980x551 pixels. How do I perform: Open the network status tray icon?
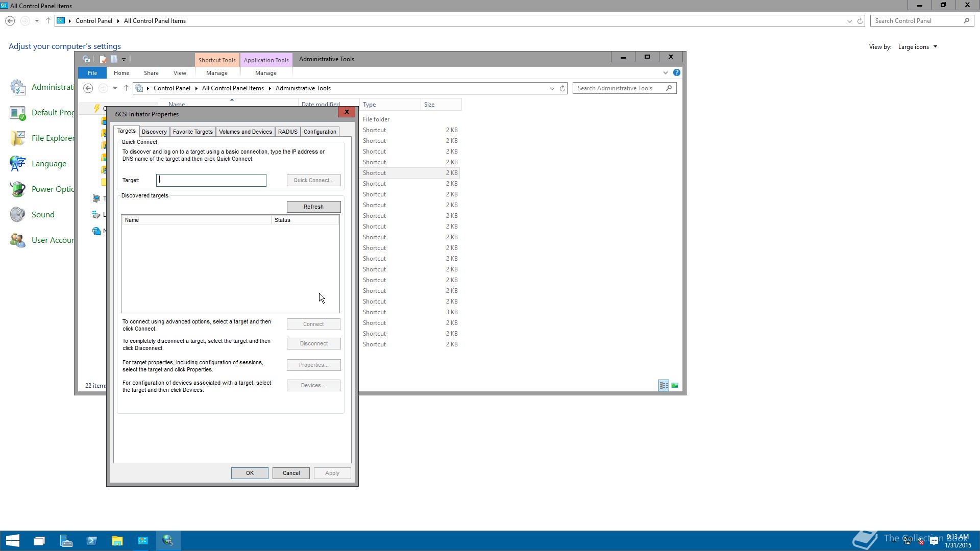coord(908,541)
